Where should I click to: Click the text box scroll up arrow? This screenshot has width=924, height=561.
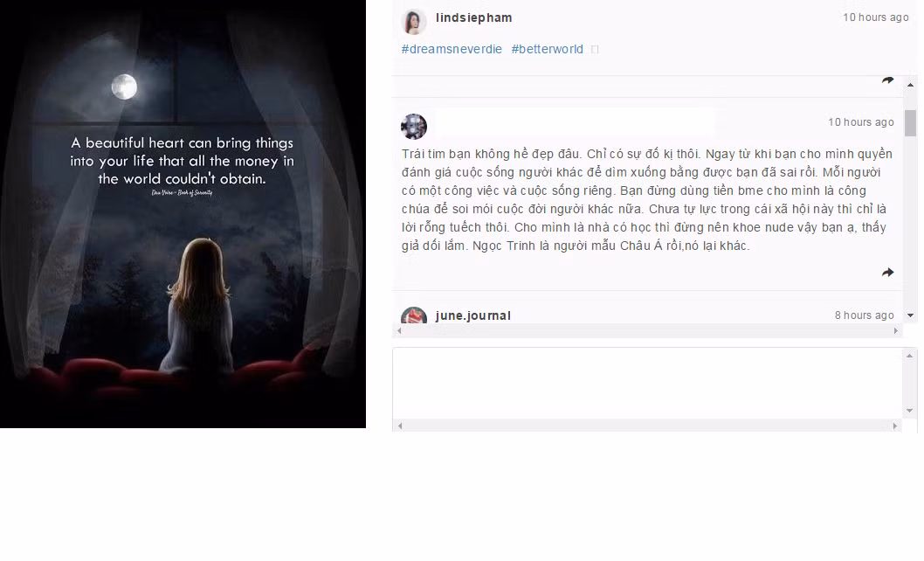point(909,356)
